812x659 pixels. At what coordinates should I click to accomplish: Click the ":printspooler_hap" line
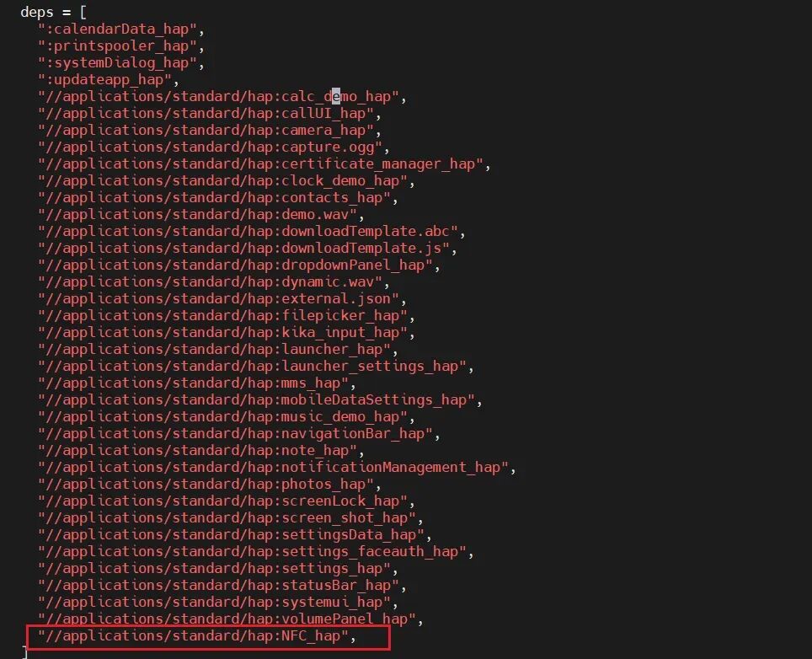pyautogui.click(x=121, y=46)
